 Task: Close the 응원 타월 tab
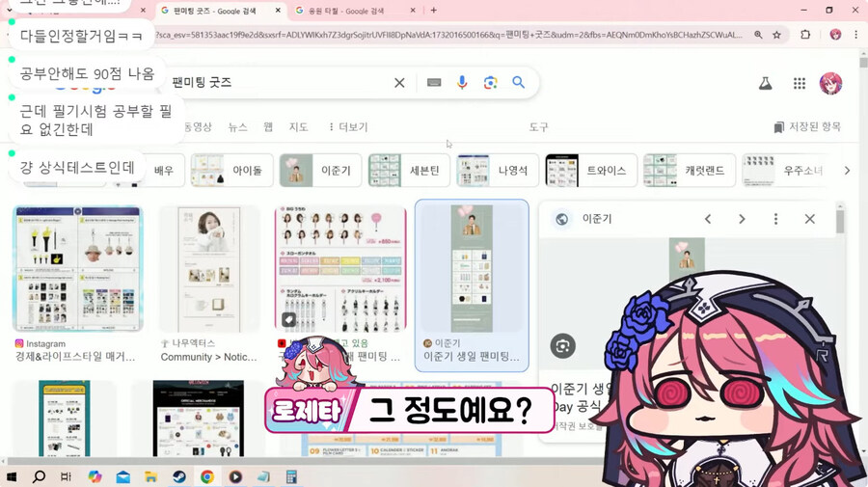(x=413, y=11)
